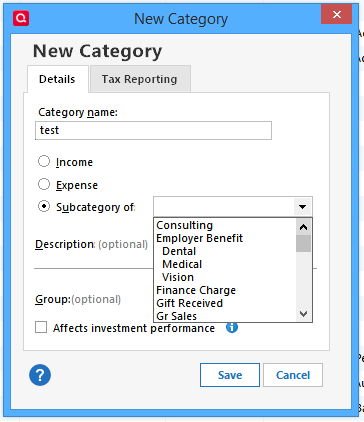Save the new category
Image resolution: width=364 pixels, height=422 pixels.
pos(230,375)
